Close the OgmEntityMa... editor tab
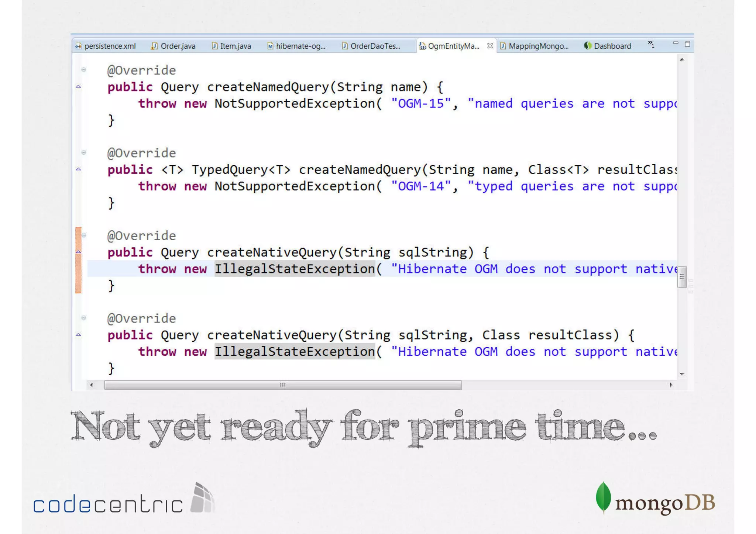756x534 pixels. pos(490,45)
